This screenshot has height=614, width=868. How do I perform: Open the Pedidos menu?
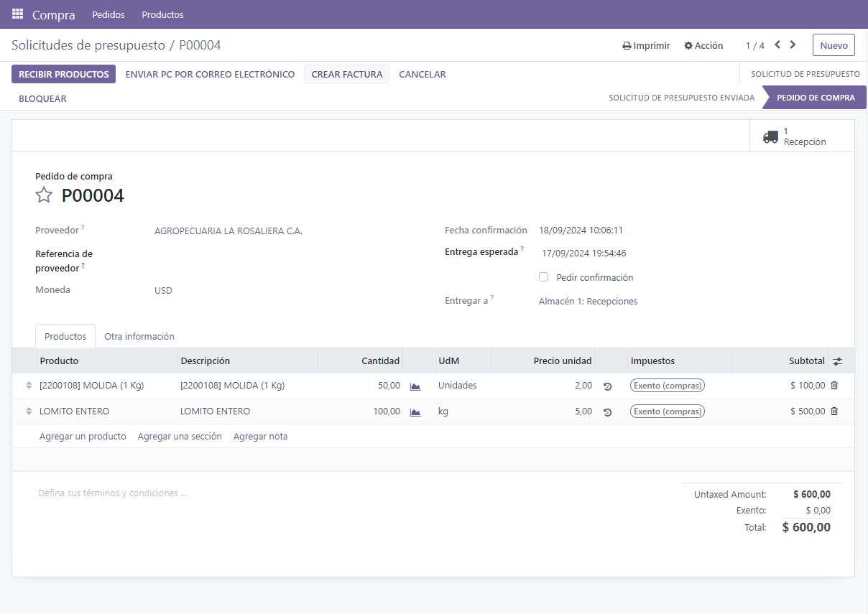108,14
